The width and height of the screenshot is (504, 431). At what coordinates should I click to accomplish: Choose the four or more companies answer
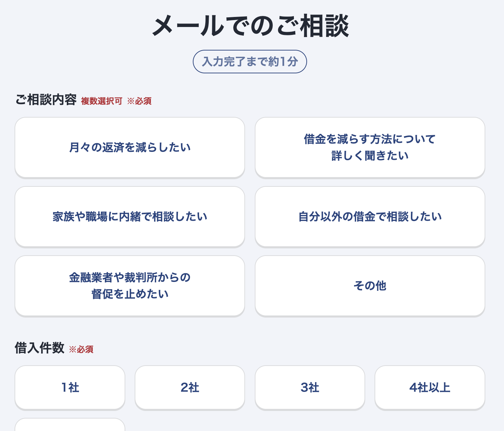click(x=430, y=387)
